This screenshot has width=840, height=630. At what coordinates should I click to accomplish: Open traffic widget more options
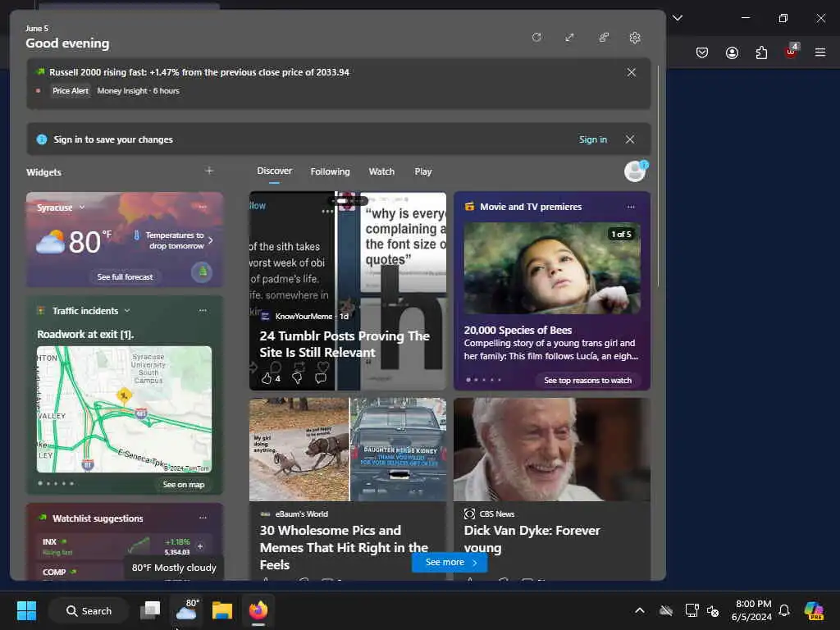click(x=203, y=311)
